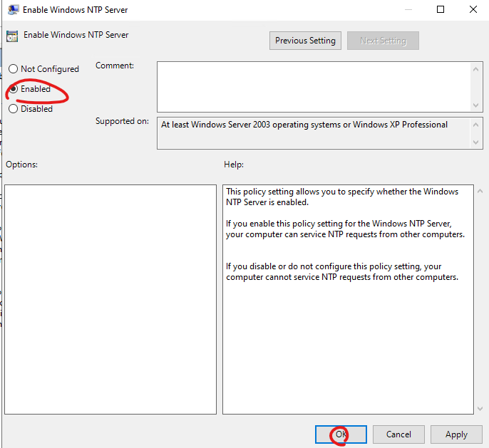
Task: Focus the Comment text box
Action: 314,87
